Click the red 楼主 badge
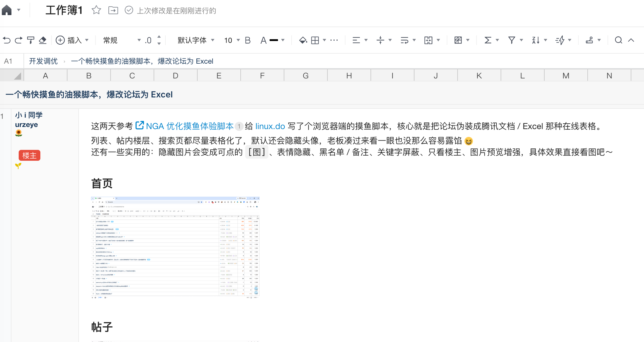This screenshot has width=644, height=342. [x=30, y=155]
